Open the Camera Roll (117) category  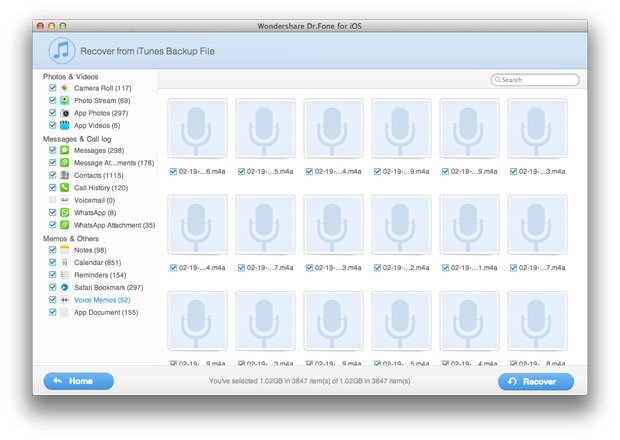click(102, 88)
